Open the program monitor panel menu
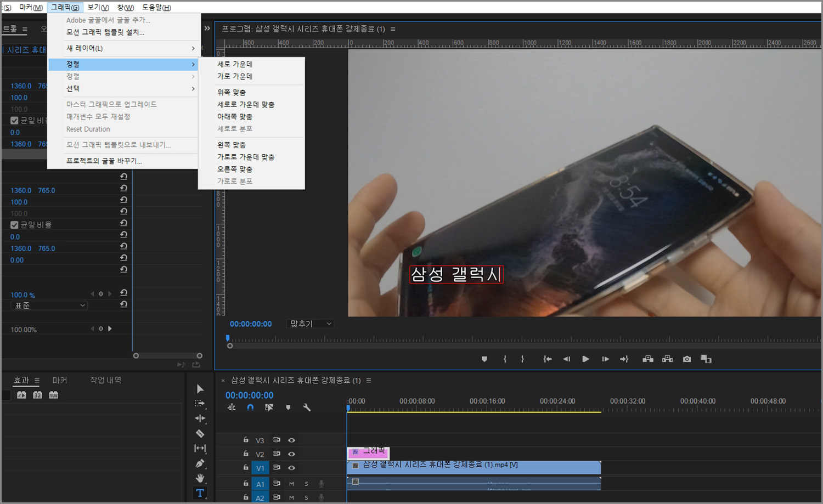This screenshot has height=504, width=823. click(x=393, y=29)
